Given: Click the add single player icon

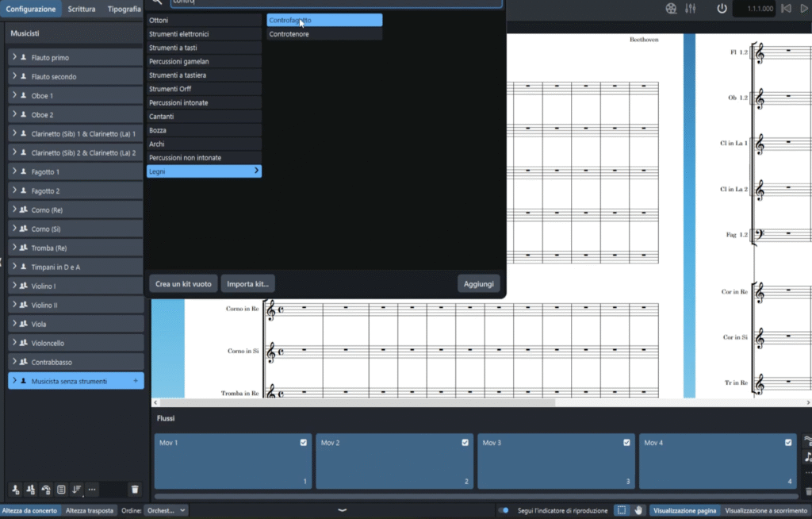Looking at the screenshot, I should click(x=16, y=490).
